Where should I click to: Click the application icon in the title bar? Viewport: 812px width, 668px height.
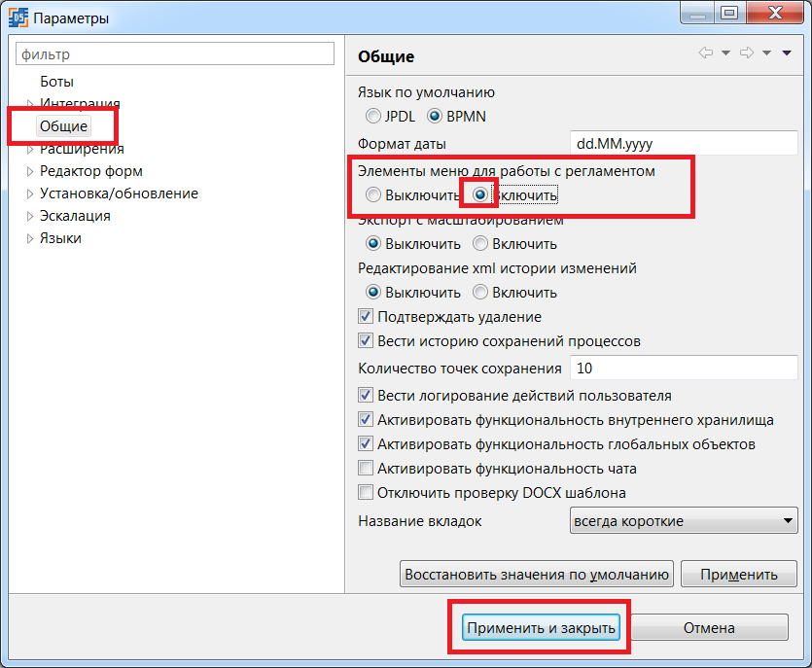click(18, 18)
